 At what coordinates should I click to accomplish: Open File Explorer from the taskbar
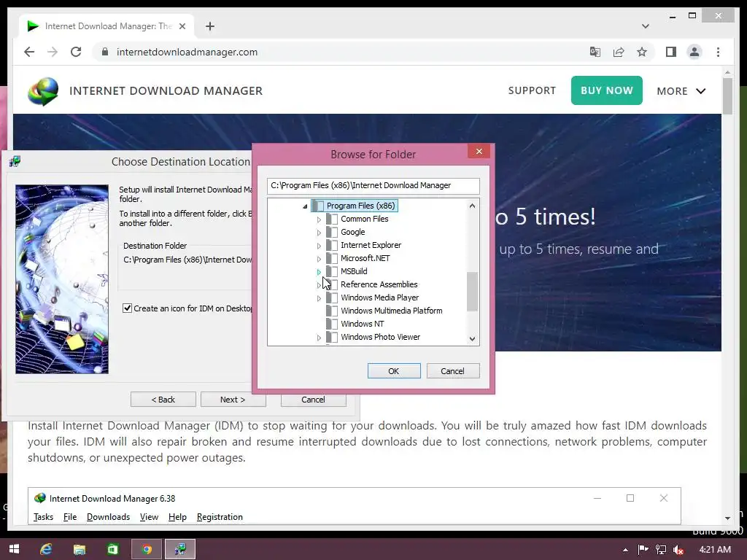coord(79,549)
